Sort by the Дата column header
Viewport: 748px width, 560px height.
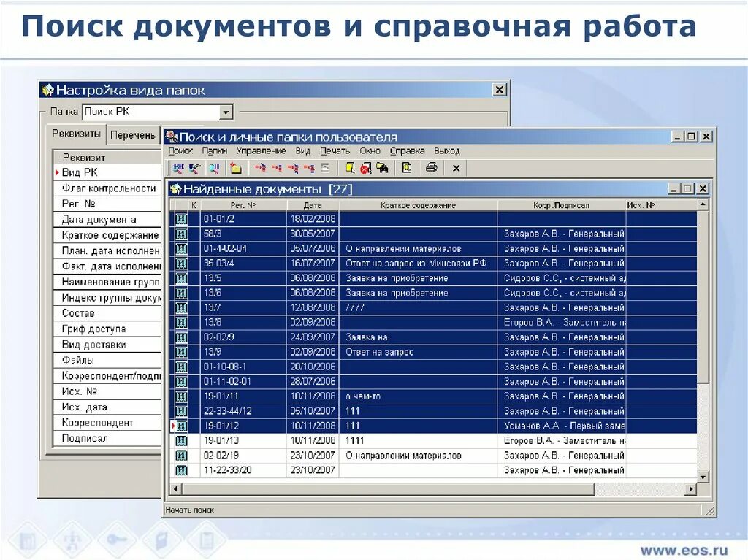point(313,205)
